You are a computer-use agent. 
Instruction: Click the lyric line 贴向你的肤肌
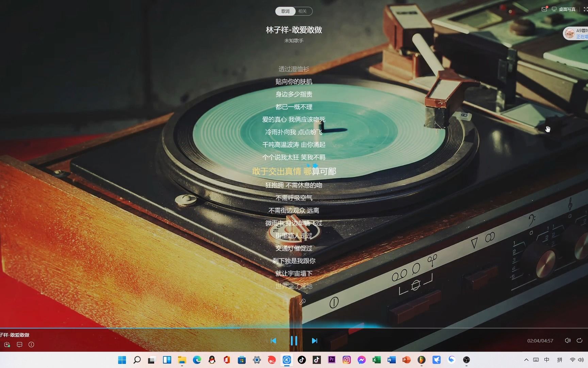(x=294, y=81)
